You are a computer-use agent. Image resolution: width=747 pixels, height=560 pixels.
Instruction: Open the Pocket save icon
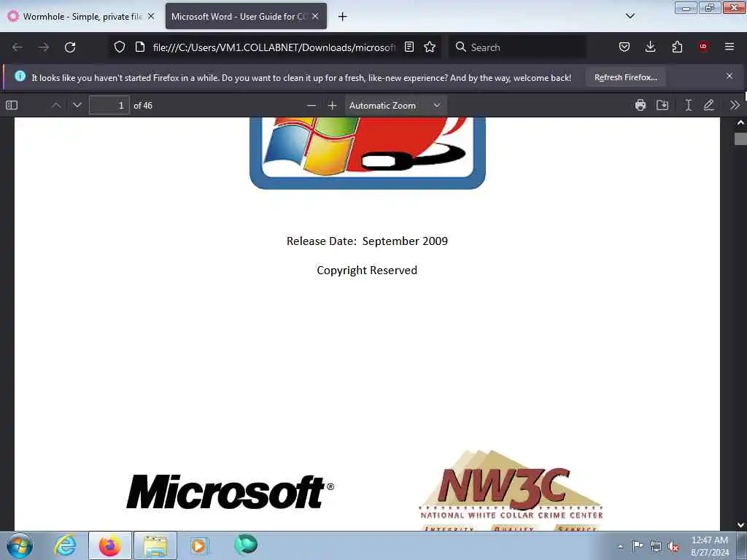click(x=624, y=47)
